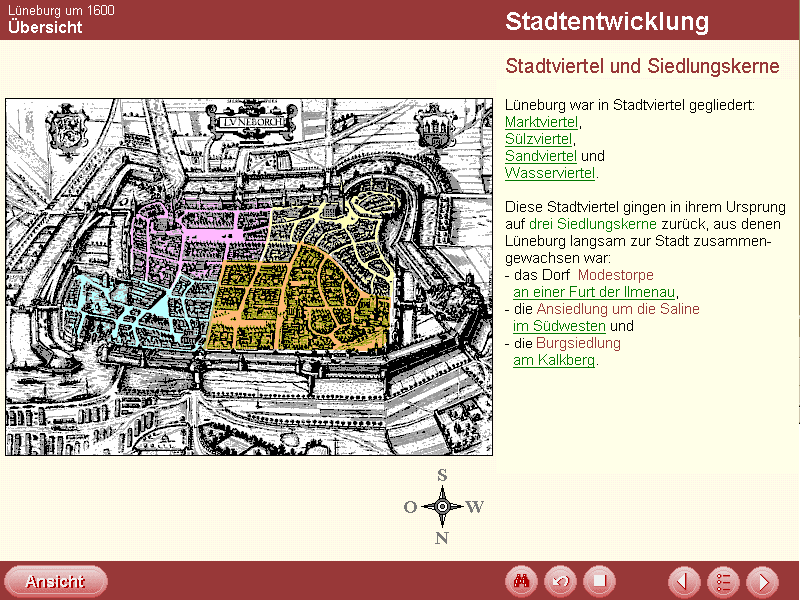Open the Wasserviertel link

coord(550,173)
